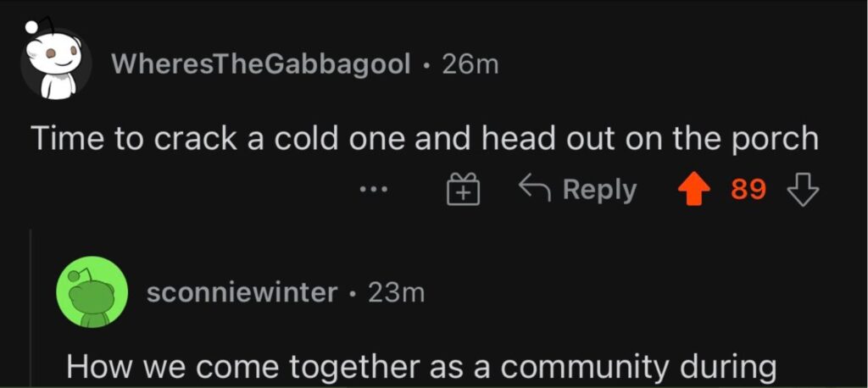Open the three-dot more options menu
The image size is (868, 388).
(x=374, y=190)
